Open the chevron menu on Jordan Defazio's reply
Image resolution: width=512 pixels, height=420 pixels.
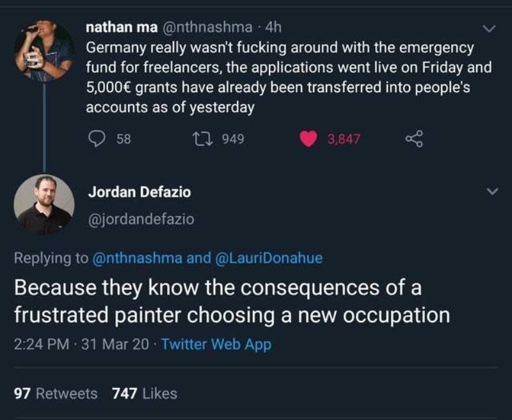click(490, 191)
